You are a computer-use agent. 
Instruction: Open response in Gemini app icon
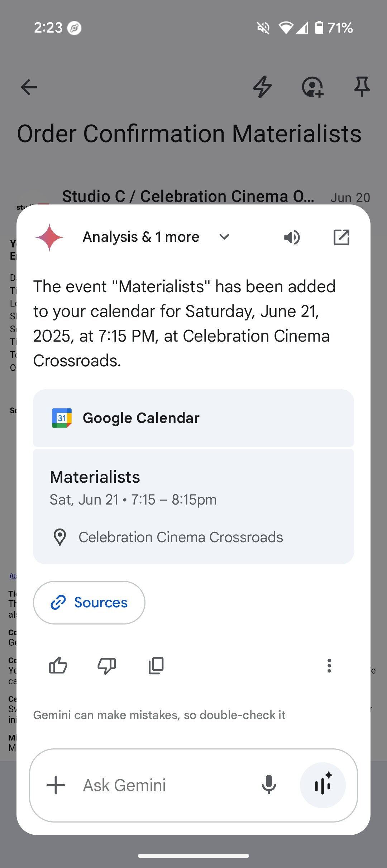pyautogui.click(x=341, y=237)
